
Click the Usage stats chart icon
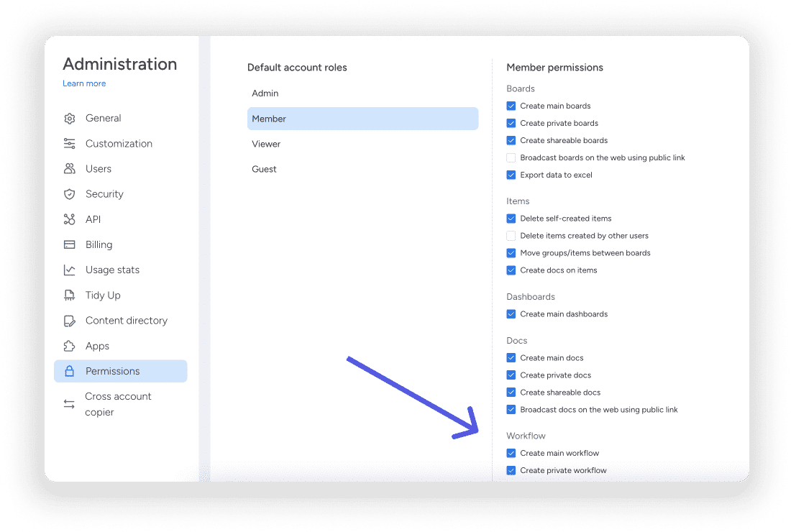[70, 270]
